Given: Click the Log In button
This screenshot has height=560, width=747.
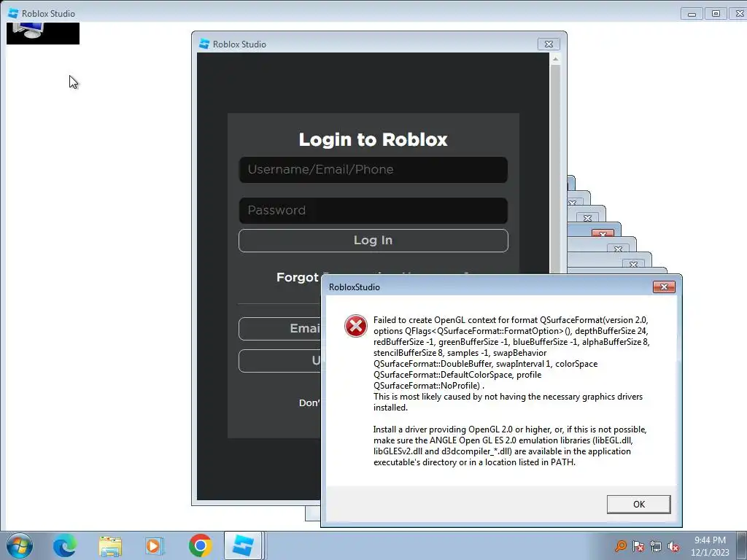Looking at the screenshot, I should [373, 241].
